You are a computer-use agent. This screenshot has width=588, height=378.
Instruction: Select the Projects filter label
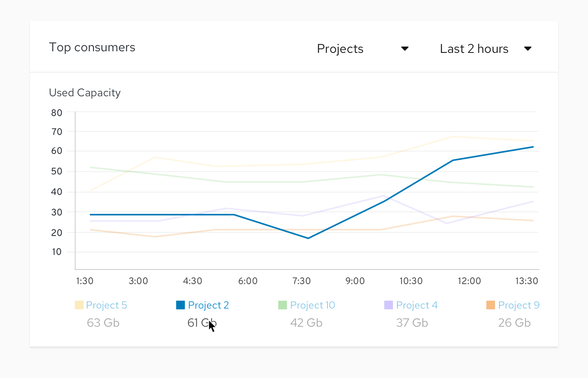(340, 49)
